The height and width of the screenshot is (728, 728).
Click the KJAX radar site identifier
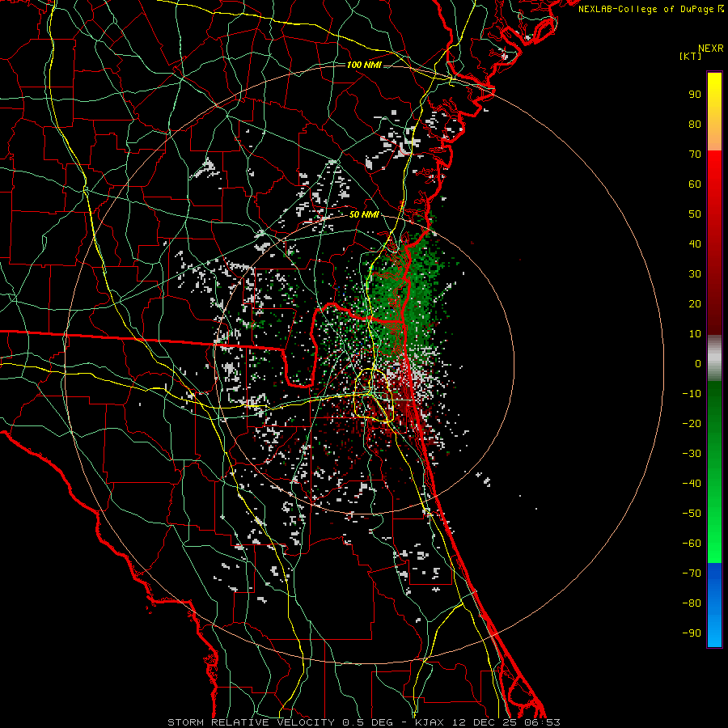(430, 722)
